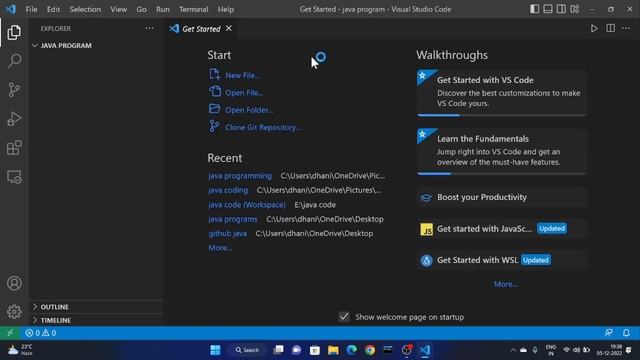Open errors and warnings count in status bar
The height and width of the screenshot is (360, 640).
40,333
